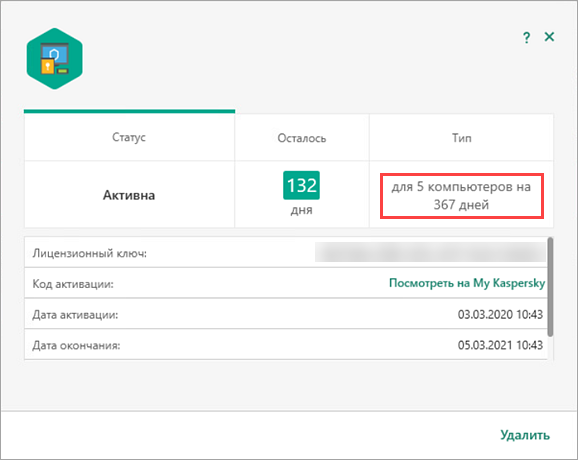Image resolution: width=578 pixels, height=460 pixels.
Task: Click expiry date '05.03.2021 10:43'
Action: tap(500, 345)
